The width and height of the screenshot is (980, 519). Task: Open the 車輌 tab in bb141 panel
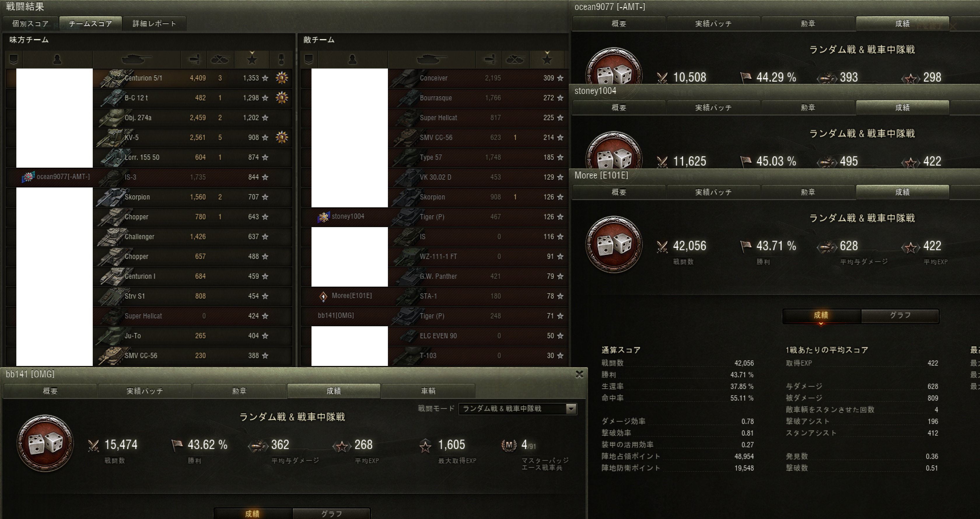(x=428, y=391)
